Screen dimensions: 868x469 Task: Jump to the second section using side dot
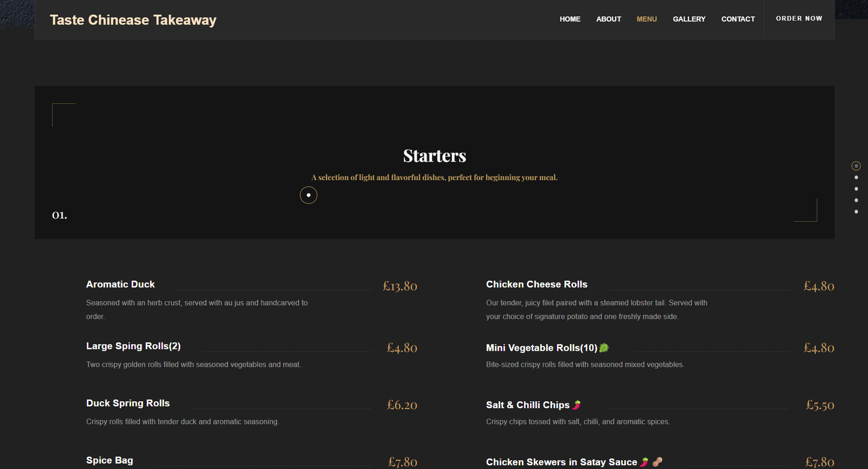pyautogui.click(x=856, y=177)
